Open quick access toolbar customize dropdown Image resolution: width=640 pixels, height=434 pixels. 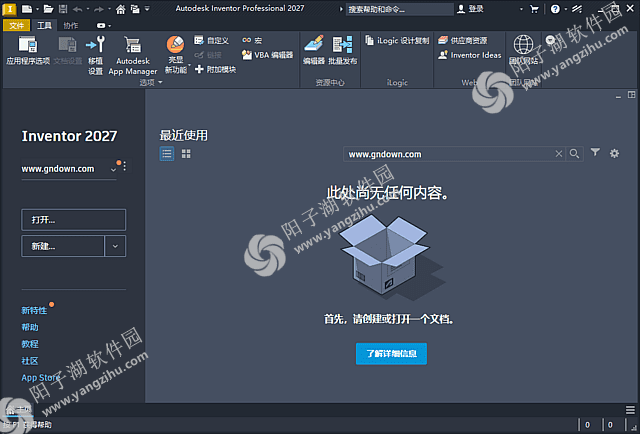[147, 9]
